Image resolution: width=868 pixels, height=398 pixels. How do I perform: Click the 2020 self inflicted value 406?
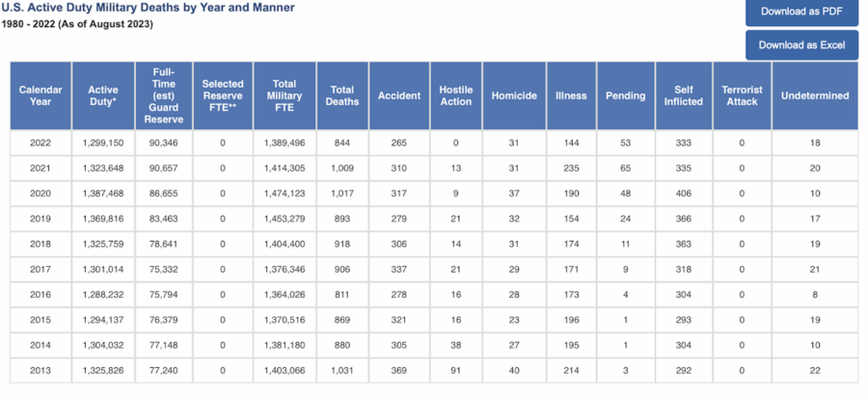coord(683,193)
